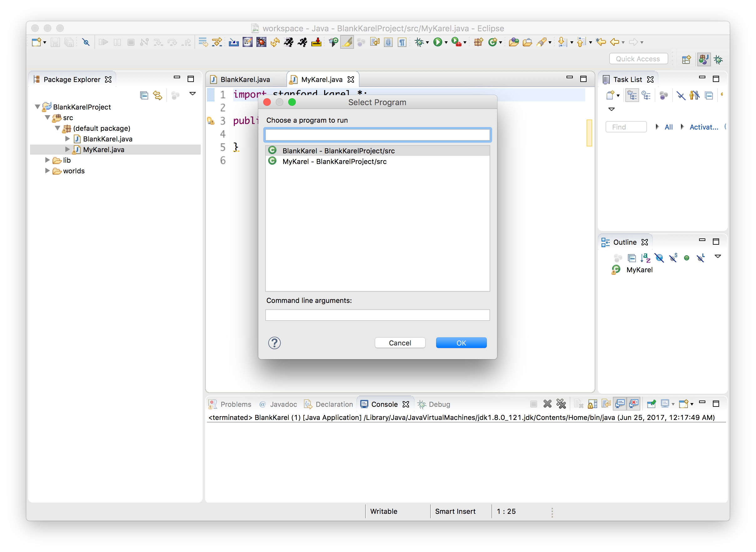Click the Task List Find field
This screenshot has width=756, height=552.
pos(626,127)
